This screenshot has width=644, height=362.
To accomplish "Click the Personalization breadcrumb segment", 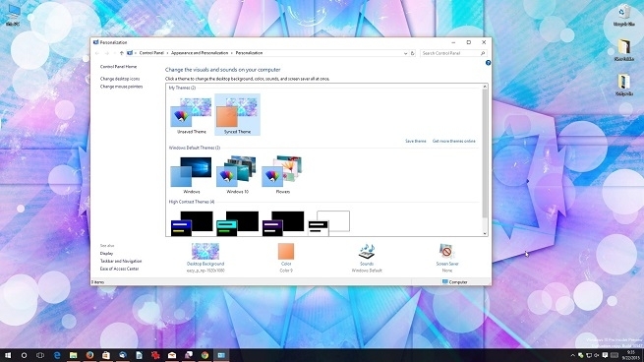I will point(249,53).
